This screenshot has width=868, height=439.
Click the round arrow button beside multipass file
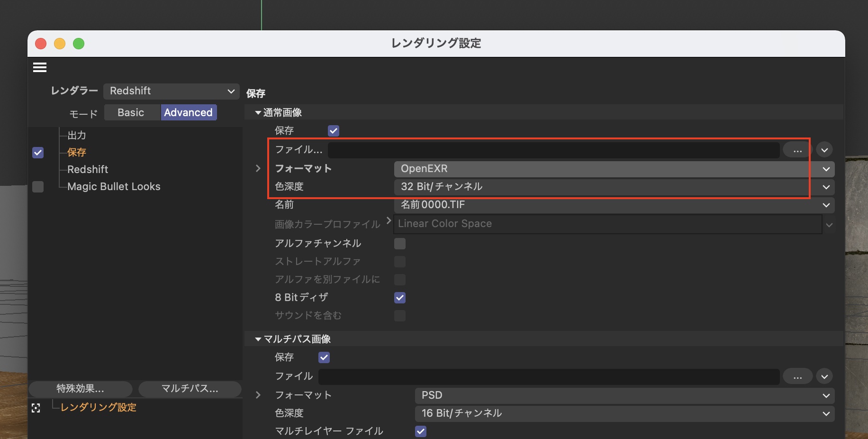pyautogui.click(x=824, y=377)
